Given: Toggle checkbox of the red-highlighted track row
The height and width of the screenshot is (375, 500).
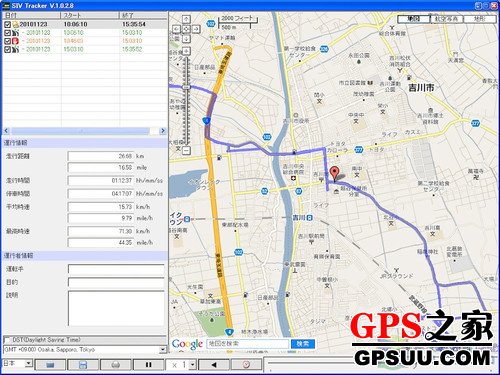Looking at the screenshot, I should coord(7,41).
